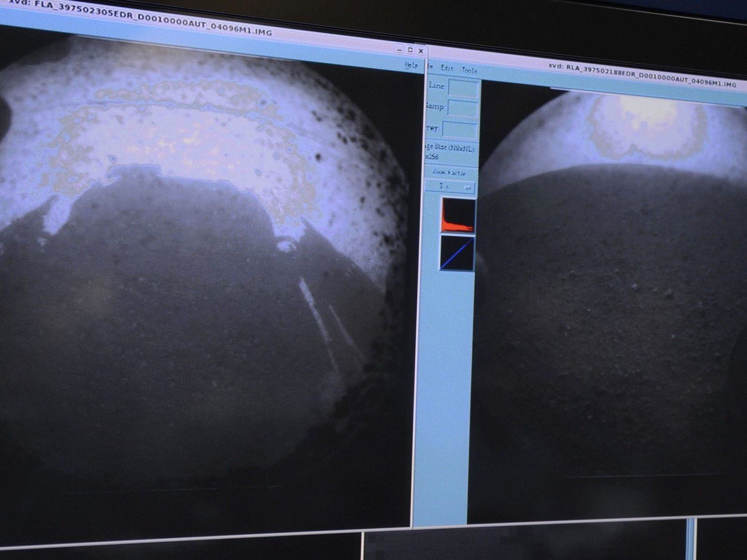Screen dimensions: 747x560
Task: Maximize the FLA image window
Action: pyautogui.click(x=410, y=50)
